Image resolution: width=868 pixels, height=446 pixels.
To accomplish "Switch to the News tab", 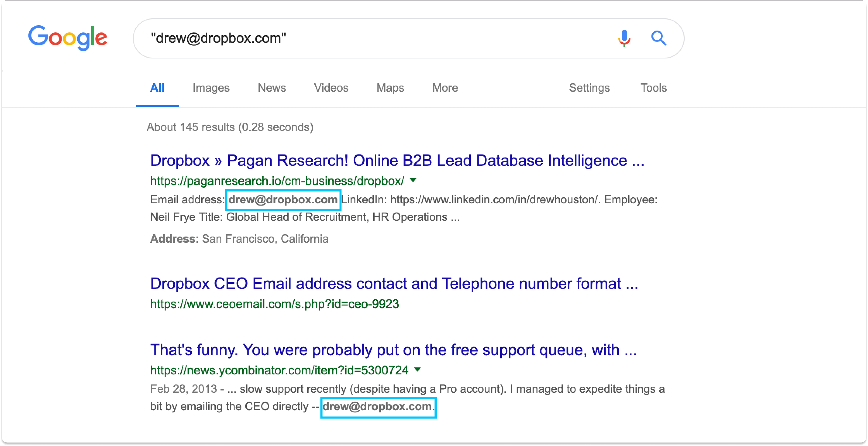I will [272, 88].
